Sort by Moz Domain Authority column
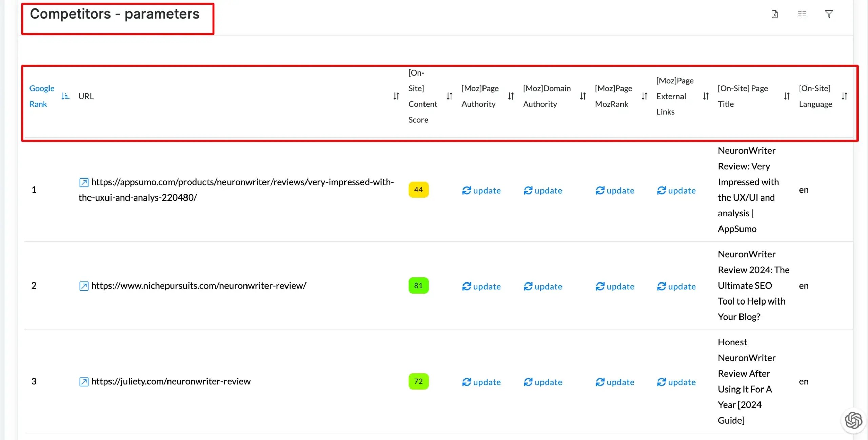This screenshot has height=440, width=868. pos(583,97)
